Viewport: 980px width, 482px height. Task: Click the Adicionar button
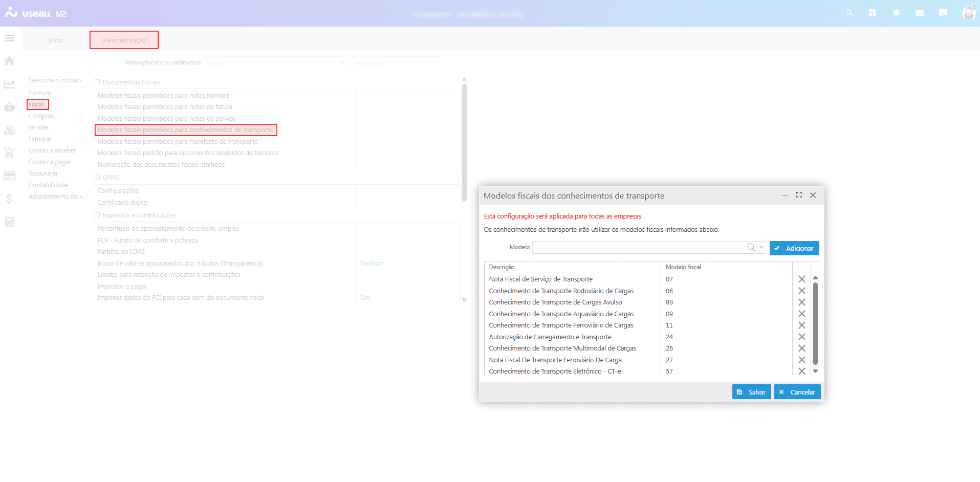click(794, 248)
